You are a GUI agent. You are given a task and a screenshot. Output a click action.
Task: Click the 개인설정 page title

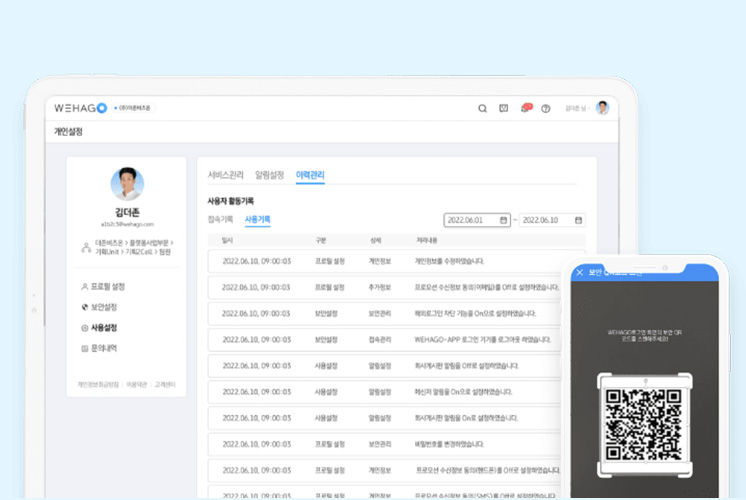[68, 131]
